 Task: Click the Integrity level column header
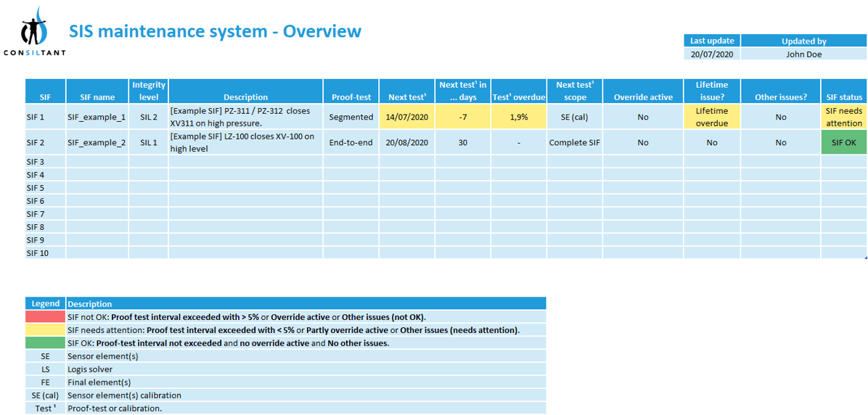click(x=149, y=91)
